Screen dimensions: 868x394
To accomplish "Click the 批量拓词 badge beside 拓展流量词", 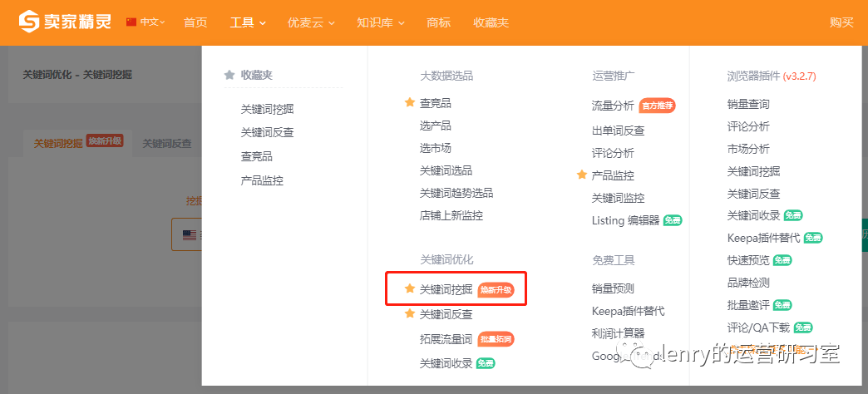I will (496, 339).
